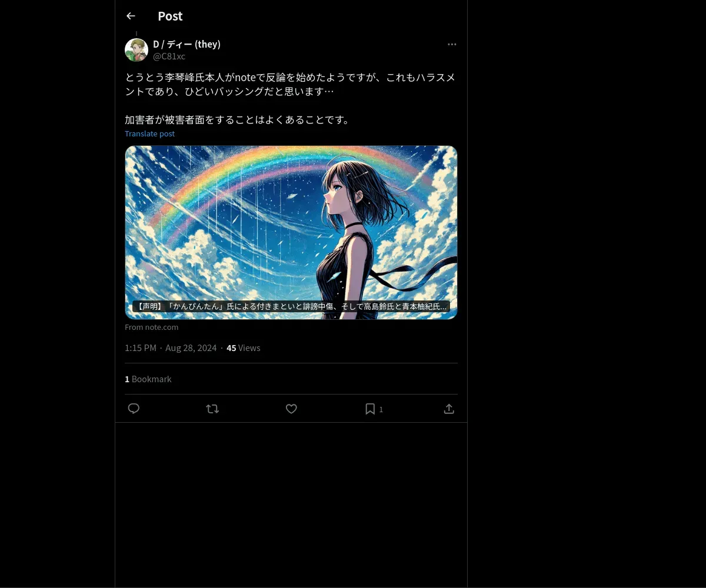This screenshot has width=706, height=588.
Task: Share the post with the upload icon
Action: [x=449, y=409]
